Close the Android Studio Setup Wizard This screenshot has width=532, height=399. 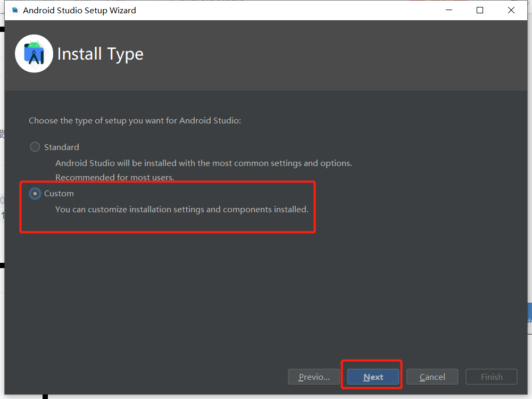[x=511, y=10]
